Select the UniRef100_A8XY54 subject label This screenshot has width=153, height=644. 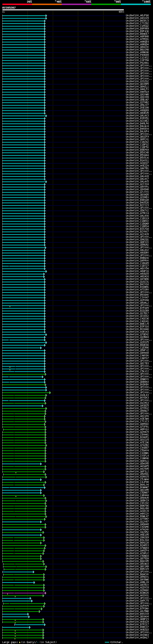tap(137, 268)
